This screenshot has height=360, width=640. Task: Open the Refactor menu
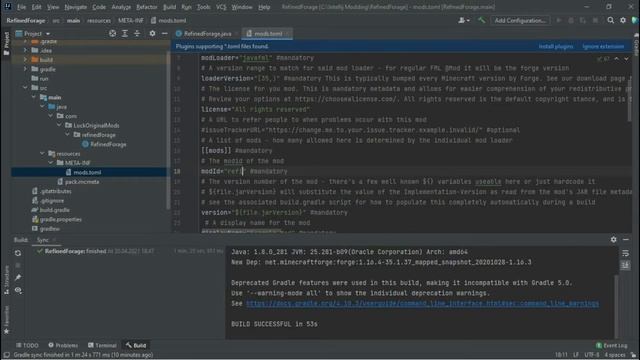point(147,7)
